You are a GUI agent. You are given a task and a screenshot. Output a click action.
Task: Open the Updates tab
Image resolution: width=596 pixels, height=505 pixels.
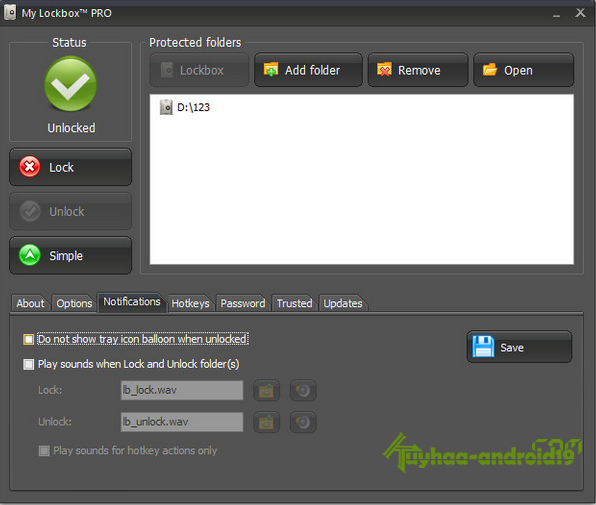click(x=343, y=303)
